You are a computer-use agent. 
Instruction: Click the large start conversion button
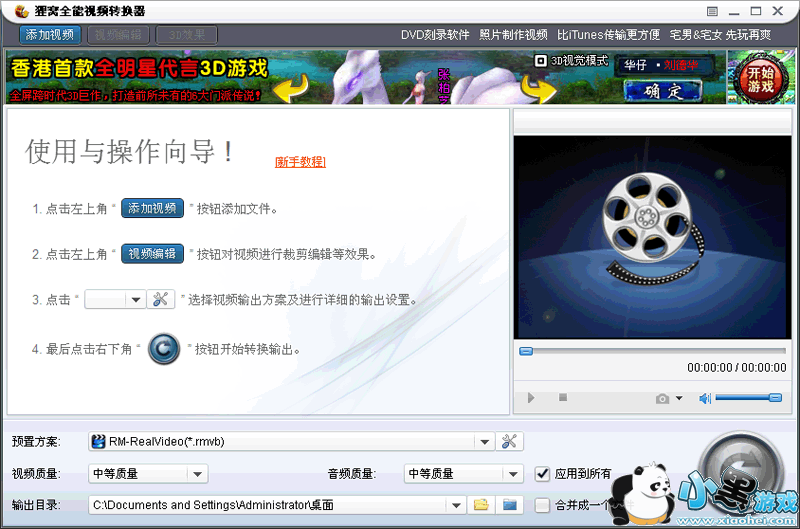pos(740,472)
